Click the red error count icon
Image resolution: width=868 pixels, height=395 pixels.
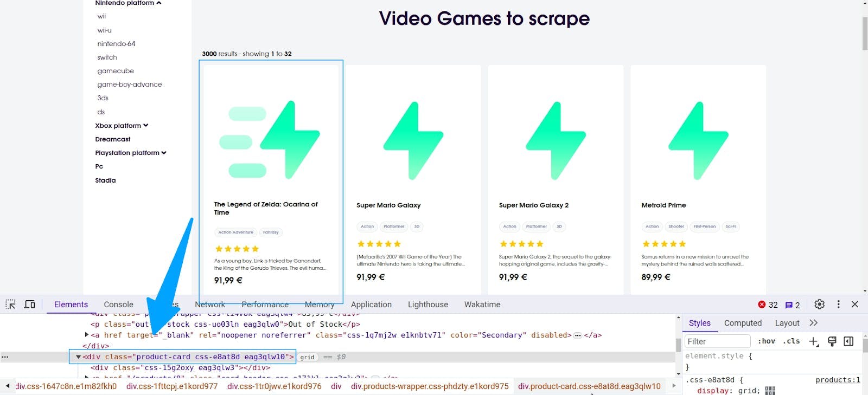click(762, 305)
